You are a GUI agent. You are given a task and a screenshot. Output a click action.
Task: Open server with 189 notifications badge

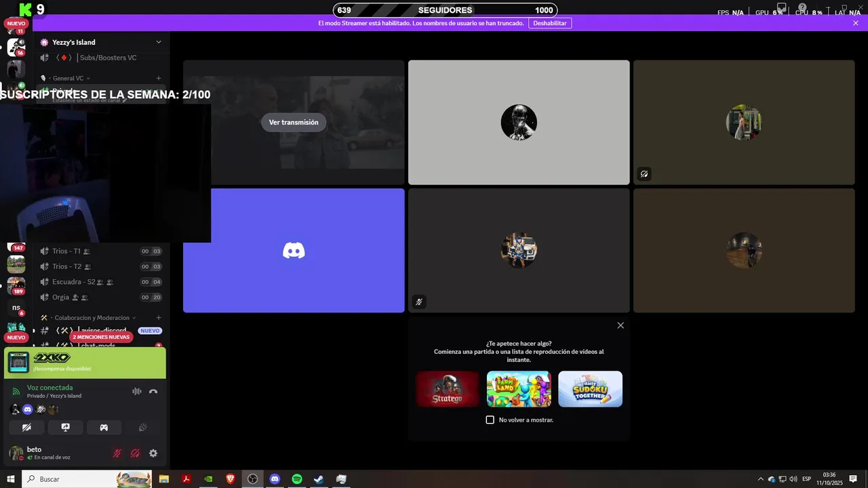[x=16, y=285]
